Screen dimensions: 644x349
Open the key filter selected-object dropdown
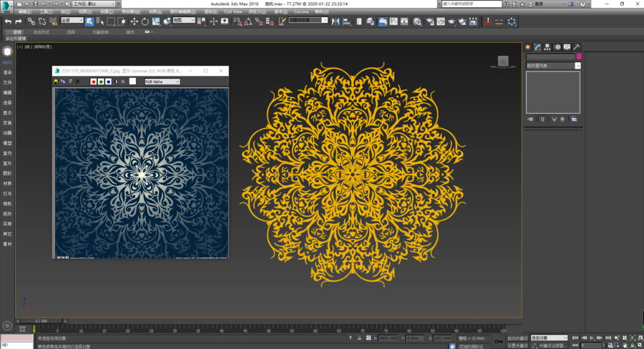[x=549, y=338]
